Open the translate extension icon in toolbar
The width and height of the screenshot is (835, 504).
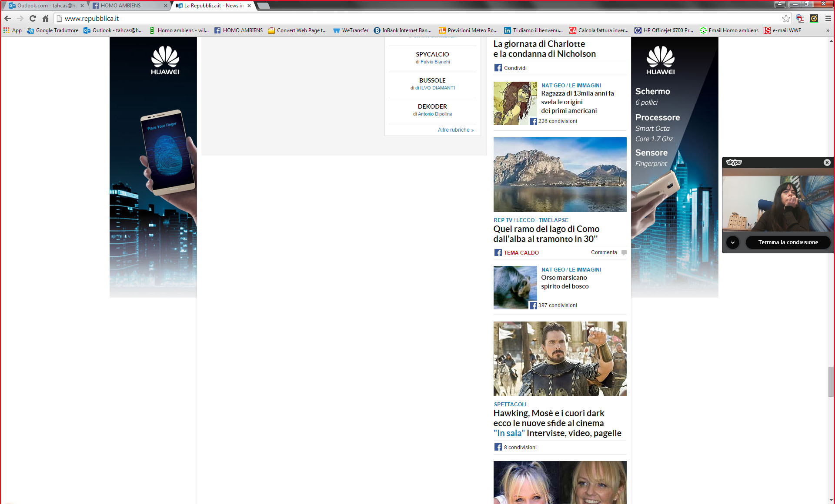(800, 18)
